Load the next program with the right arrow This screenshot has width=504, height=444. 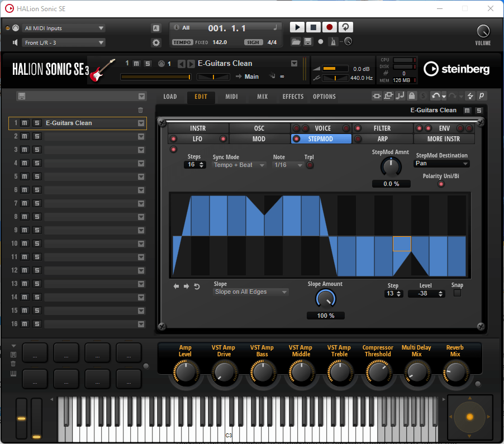coord(191,64)
